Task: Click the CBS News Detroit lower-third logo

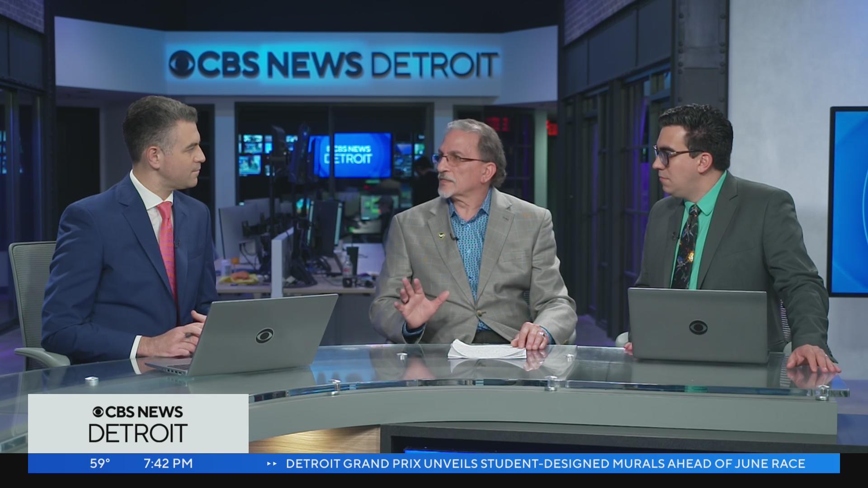Action: pyautogui.click(x=138, y=424)
